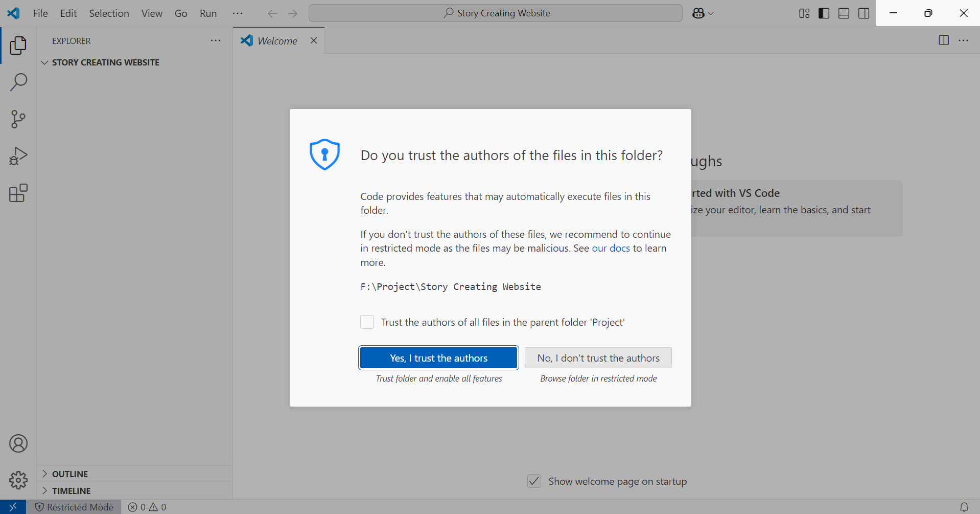Click No, I don't trust the authors
This screenshot has height=514, width=980.
[598, 358]
